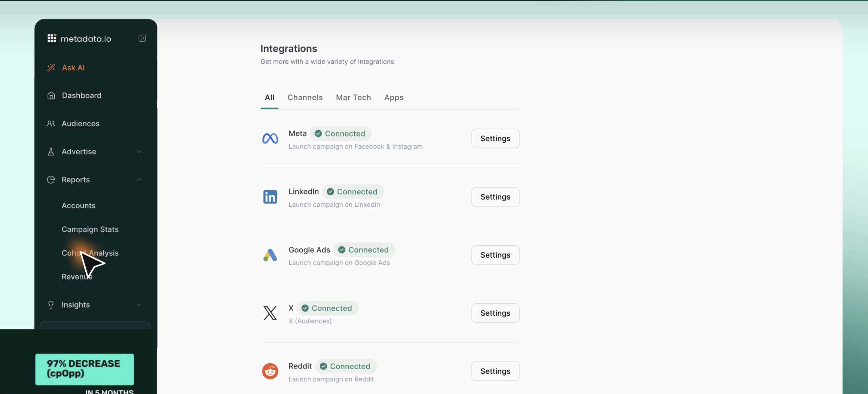
Task: Click the Advertise flask icon
Action: (x=51, y=151)
